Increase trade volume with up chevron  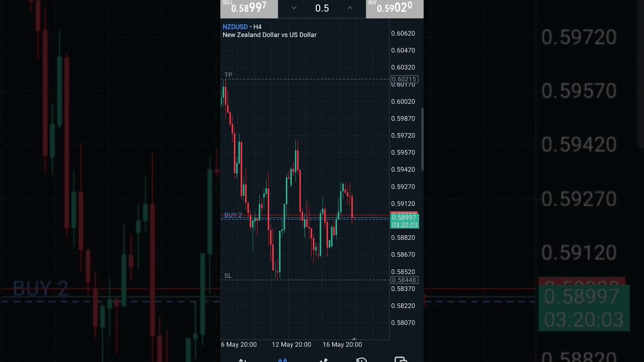pyautogui.click(x=350, y=8)
